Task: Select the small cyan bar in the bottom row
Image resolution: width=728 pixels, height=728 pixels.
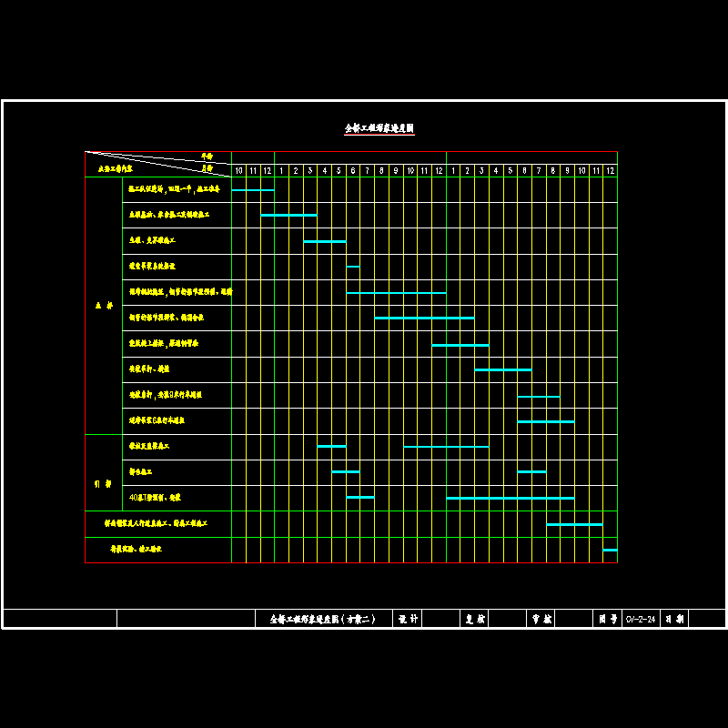Action: tap(610, 550)
